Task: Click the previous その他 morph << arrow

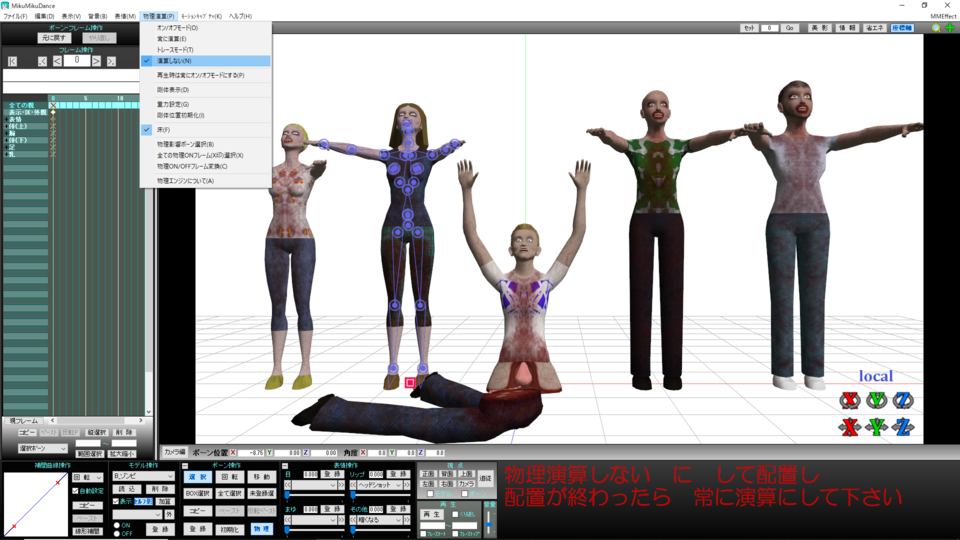Action: pos(353,520)
